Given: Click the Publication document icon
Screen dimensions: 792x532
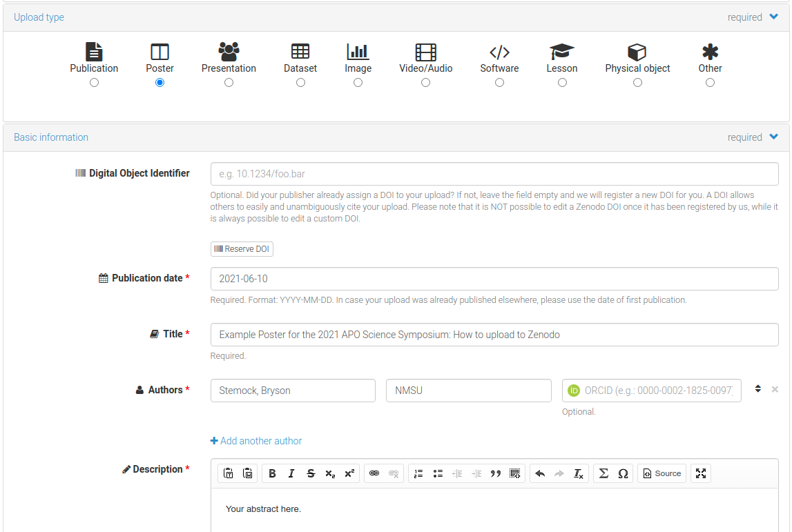Looking at the screenshot, I should point(94,52).
